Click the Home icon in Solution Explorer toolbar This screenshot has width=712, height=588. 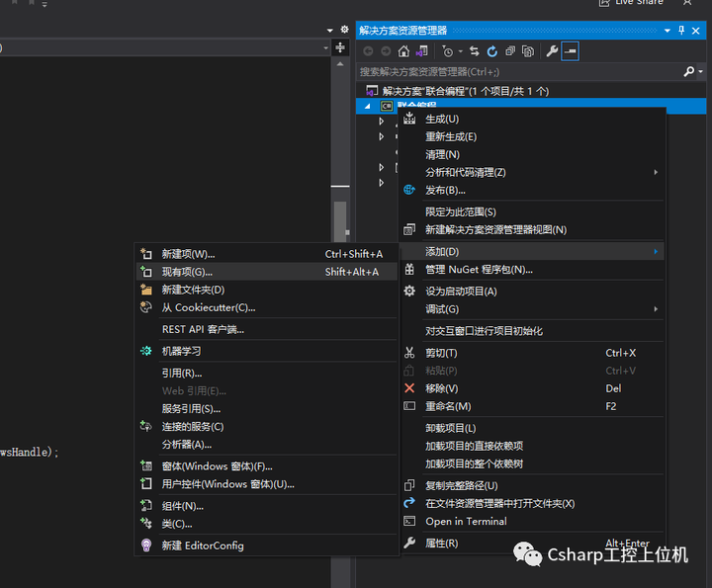coord(403,51)
